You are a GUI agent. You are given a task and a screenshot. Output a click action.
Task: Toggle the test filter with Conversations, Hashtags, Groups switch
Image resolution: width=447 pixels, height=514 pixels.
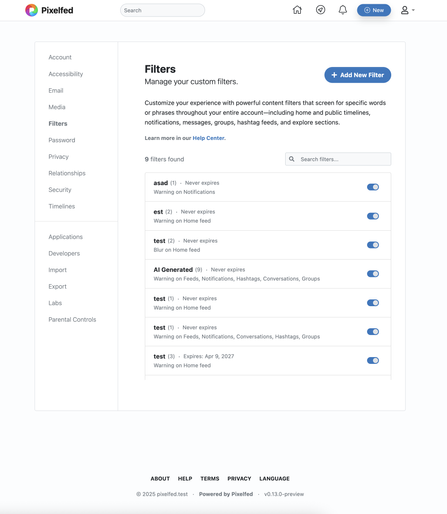click(x=373, y=332)
